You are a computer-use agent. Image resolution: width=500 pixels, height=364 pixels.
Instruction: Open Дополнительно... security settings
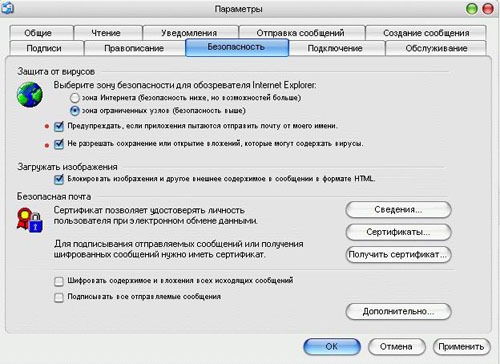[398, 312]
